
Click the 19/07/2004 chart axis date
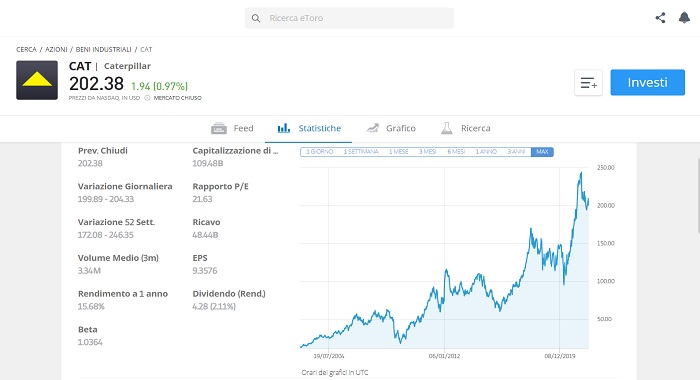click(329, 356)
